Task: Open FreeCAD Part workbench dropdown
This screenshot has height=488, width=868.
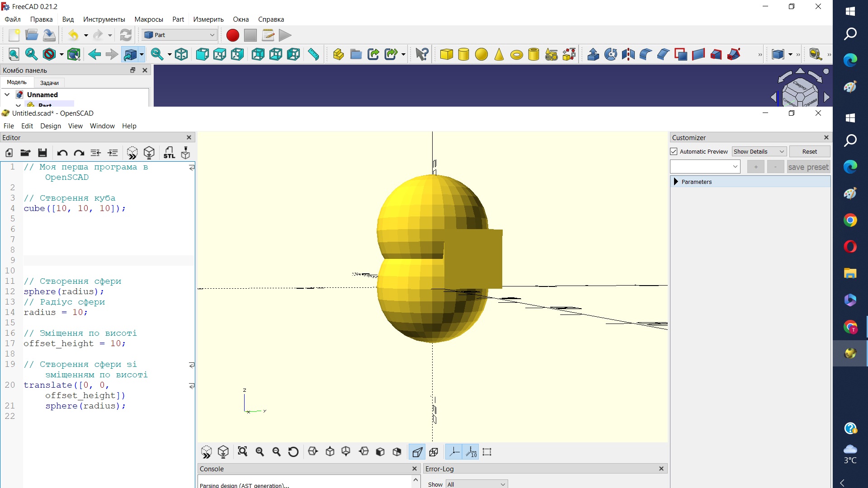Action: coord(179,35)
